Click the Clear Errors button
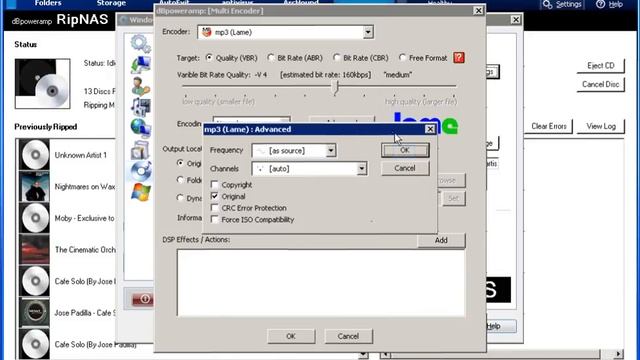This screenshot has width=640, height=360. tap(549, 126)
